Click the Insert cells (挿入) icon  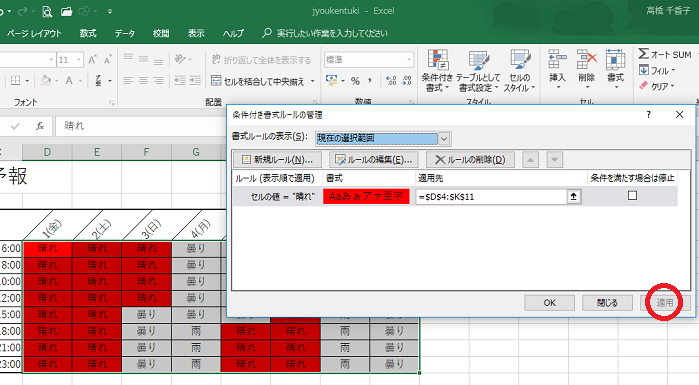pyautogui.click(x=557, y=60)
